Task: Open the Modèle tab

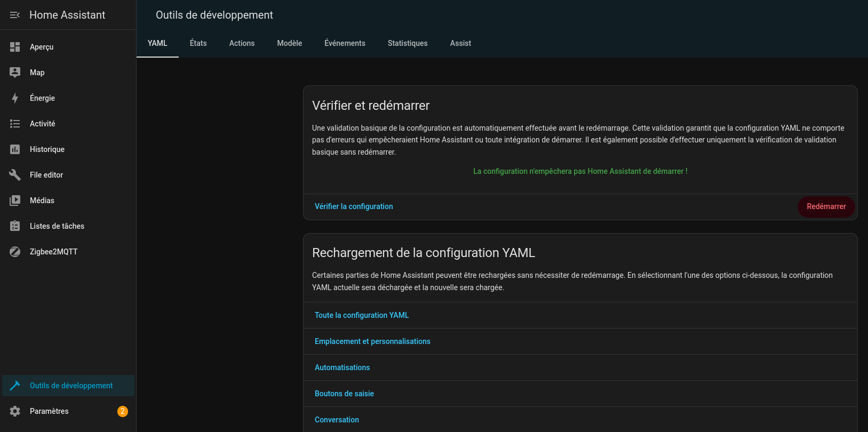Action: point(290,43)
